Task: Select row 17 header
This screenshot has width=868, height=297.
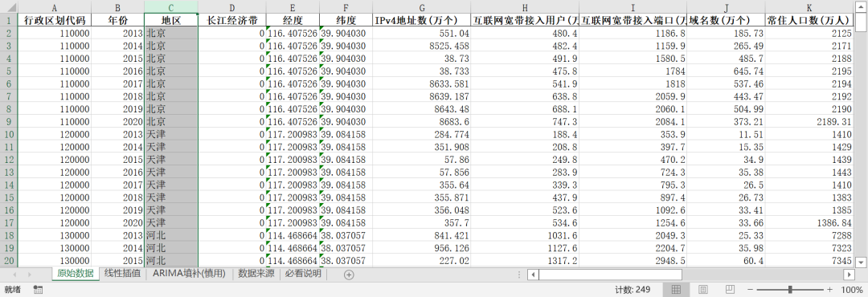Action: (9, 223)
